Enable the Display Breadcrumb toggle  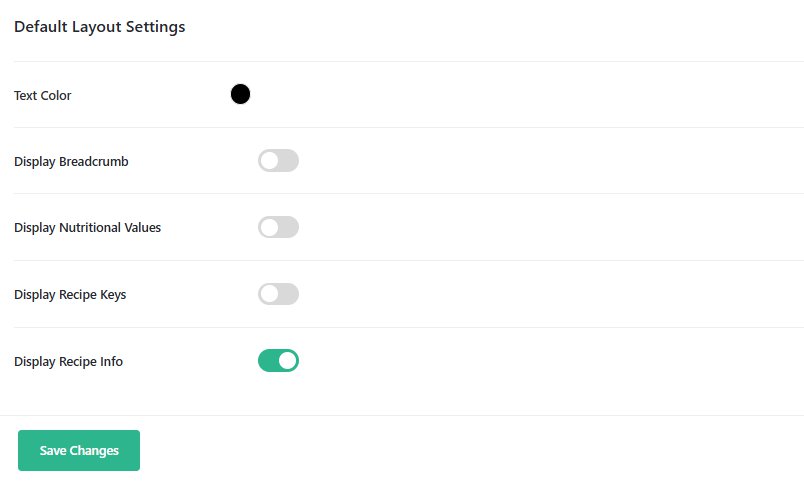(x=278, y=160)
